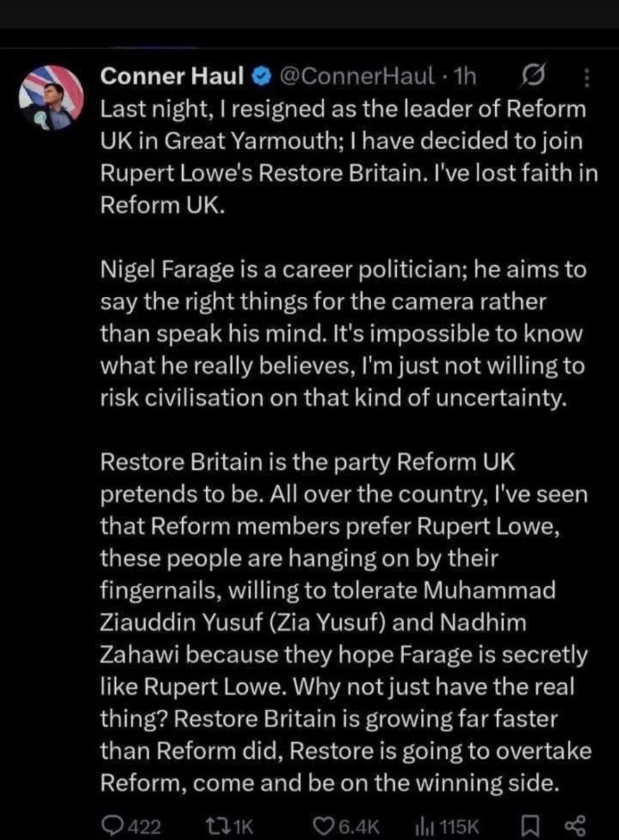Viewport: 619px width, 840px height.
Task: Open the @ConnerHaul handle link
Action: pyautogui.click(x=357, y=76)
